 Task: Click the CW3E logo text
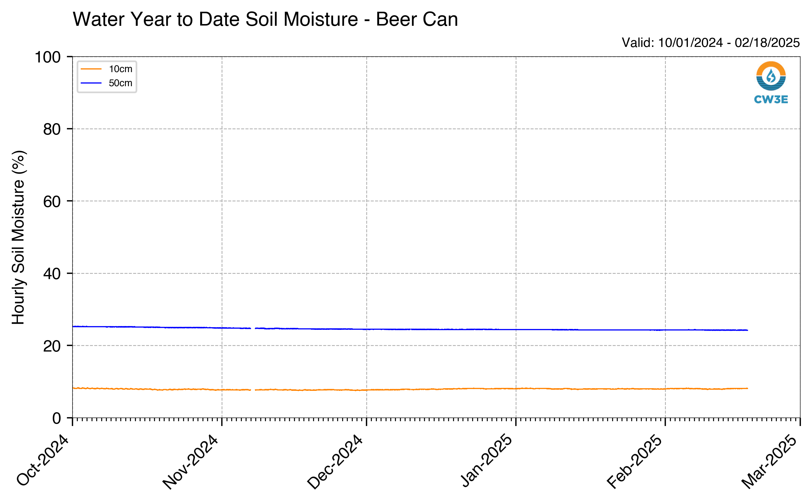(x=771, y=99)
